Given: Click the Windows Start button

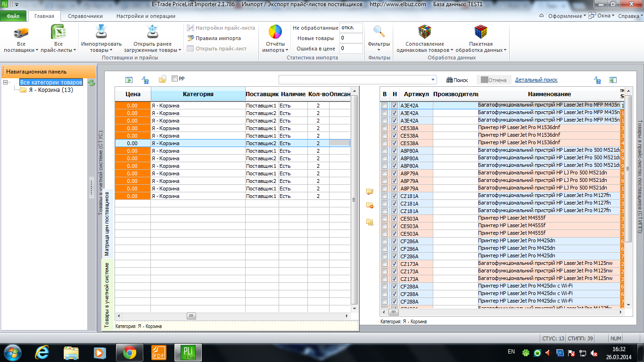Looking at the screenshot, I should pyautogui.click(x=12, y=352).
